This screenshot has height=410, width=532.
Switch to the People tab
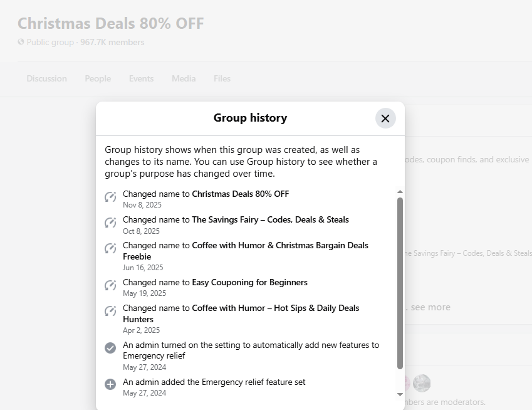pos(98,78)
